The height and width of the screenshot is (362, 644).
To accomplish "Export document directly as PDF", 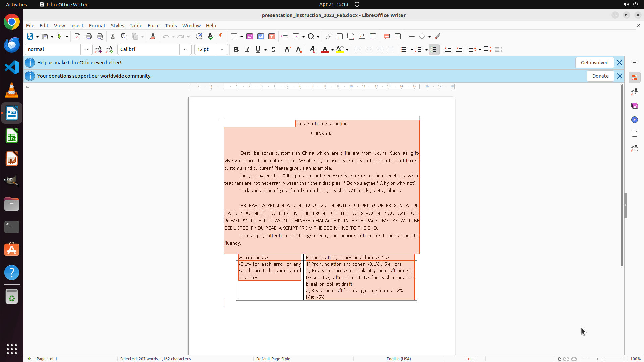I will pyautogui.click(x=77, y=36).
